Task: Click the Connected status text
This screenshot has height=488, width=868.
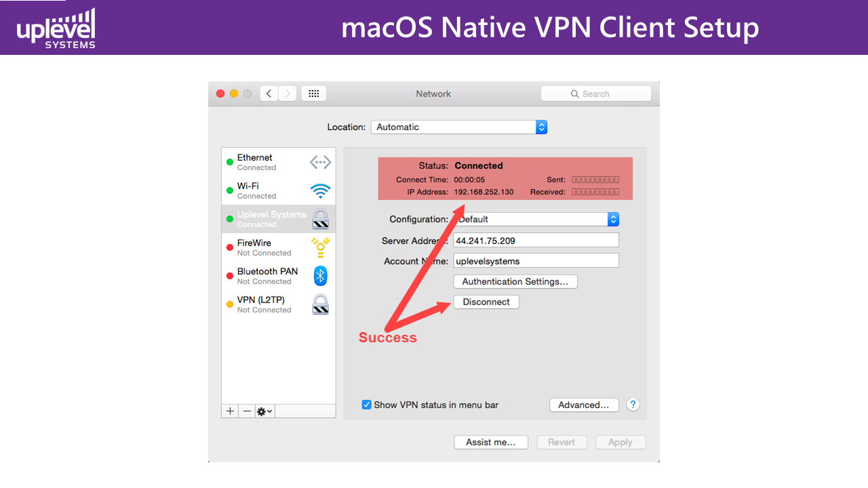Action: tap(479, 165)
